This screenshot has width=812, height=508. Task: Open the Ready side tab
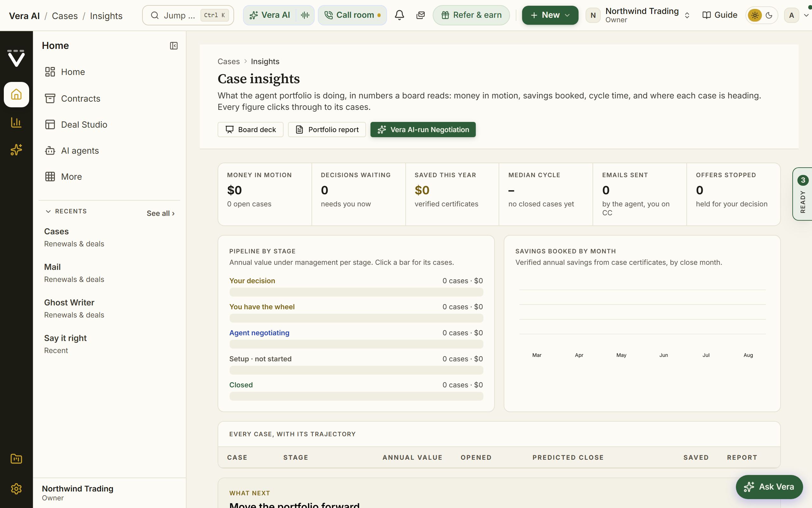pyautogui.click(x=802, y=194)
